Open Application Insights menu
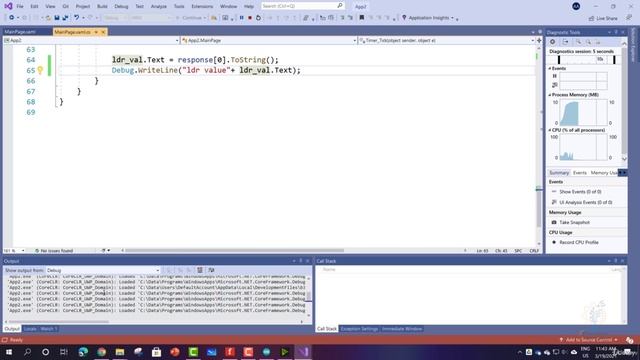Image resolution: width=640 pixels, height=360 pixels. click(430, 18)
